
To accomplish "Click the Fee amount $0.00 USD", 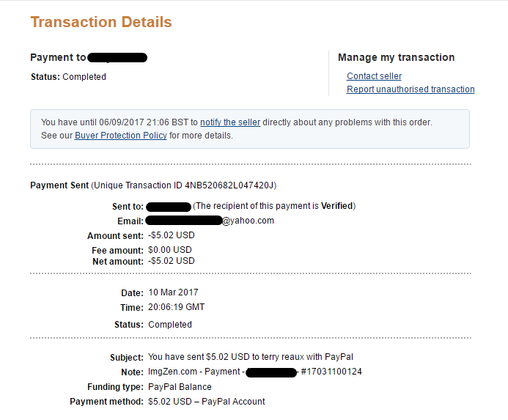I will (170, 251).
